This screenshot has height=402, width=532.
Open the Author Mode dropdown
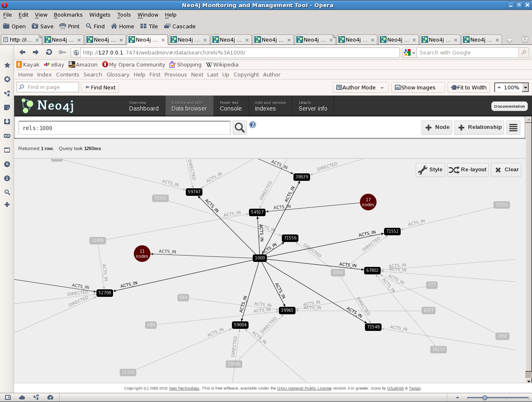(360, 87)
